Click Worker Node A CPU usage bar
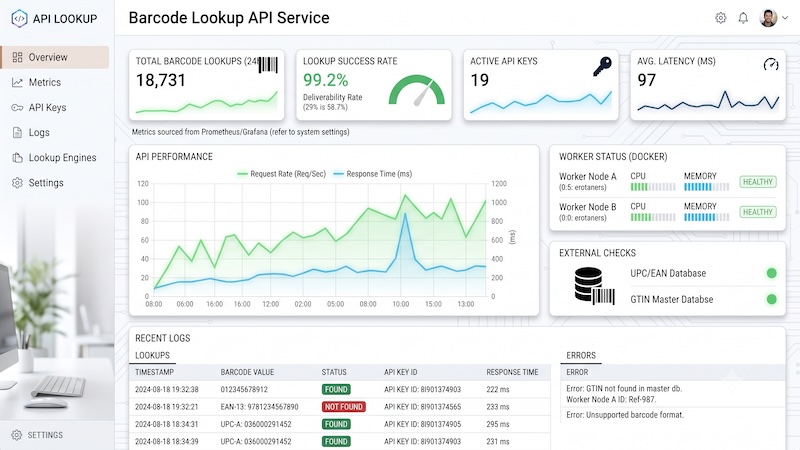This screenshot has height=450, width=800. [x=653, y=187]
